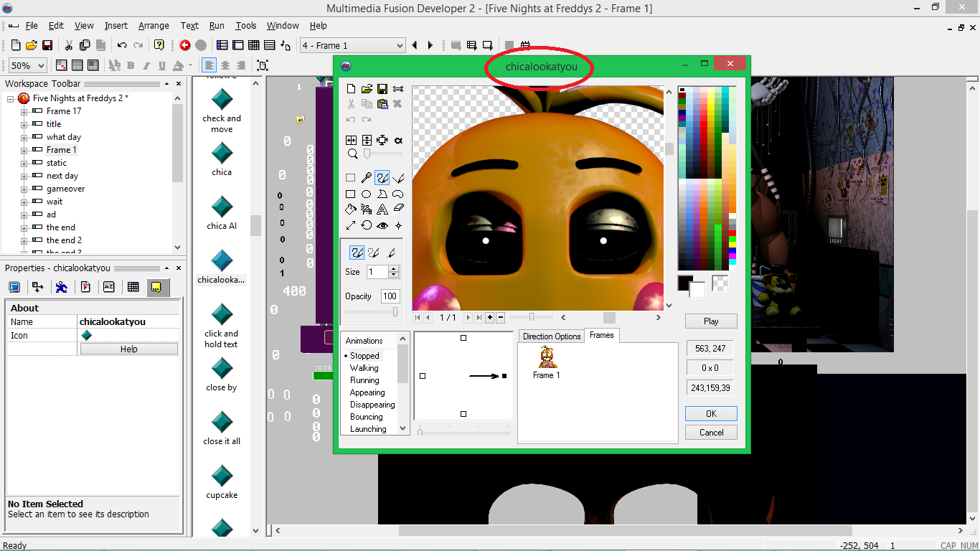980x551 pixels.
Task: Pick the color picker eyedropper tool
Action: coord(367,178)
